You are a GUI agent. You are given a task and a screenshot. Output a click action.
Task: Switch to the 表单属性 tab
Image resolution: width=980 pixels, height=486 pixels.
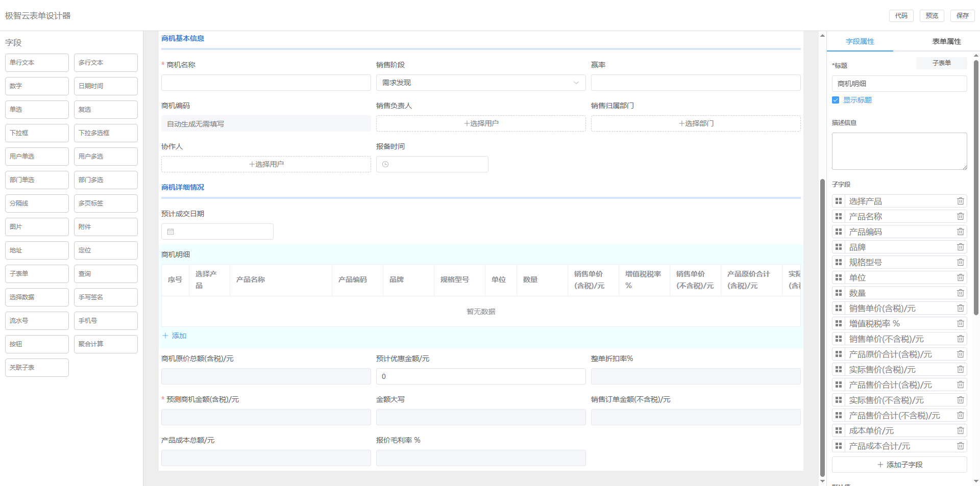coord(946,41)
